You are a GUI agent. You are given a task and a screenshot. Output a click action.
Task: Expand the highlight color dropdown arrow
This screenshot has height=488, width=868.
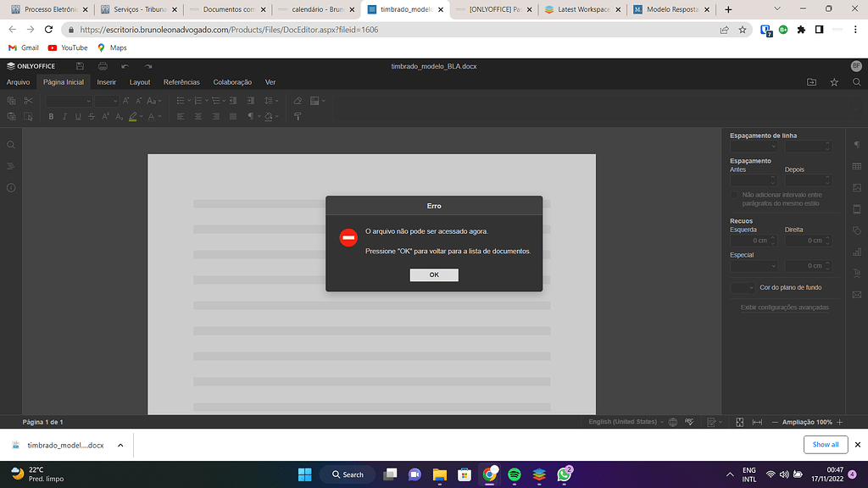pos(142,116)
